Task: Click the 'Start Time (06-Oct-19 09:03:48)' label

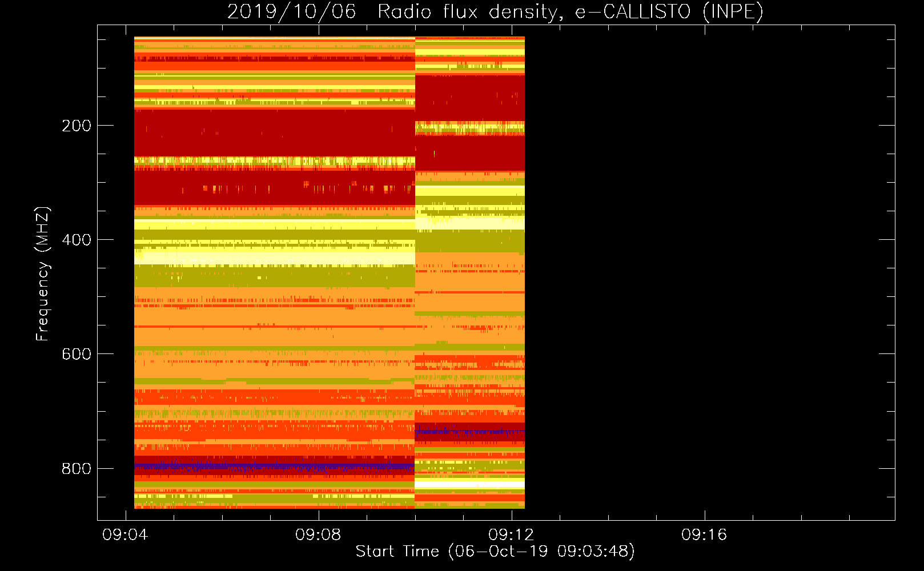Action: (495, 552)
